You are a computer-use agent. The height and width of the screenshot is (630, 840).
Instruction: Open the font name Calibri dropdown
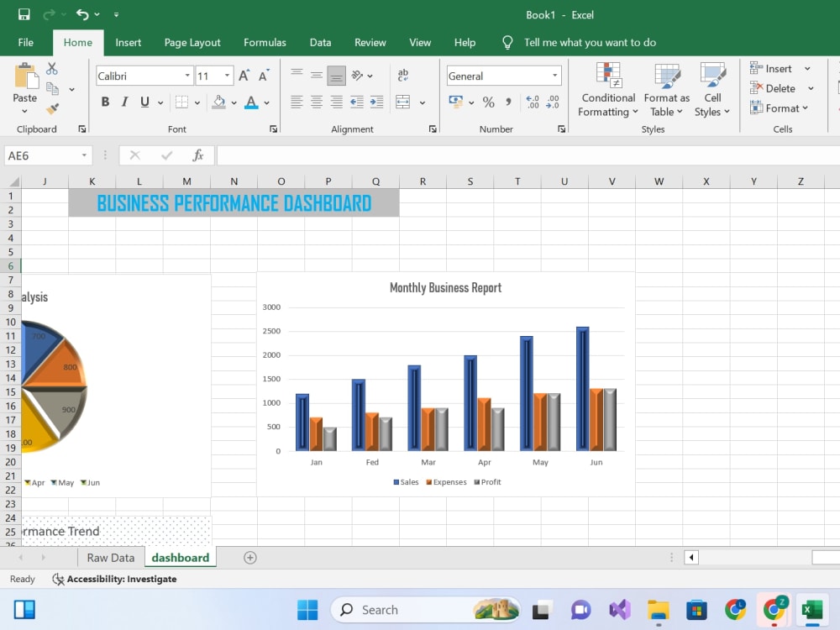(x=187, y=76)
